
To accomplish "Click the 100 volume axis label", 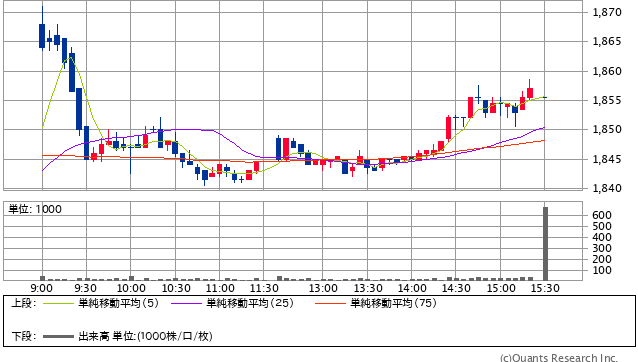I will pos(602,270).
